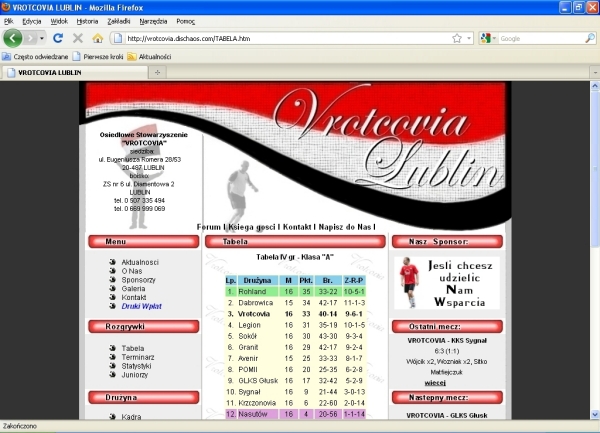
Task: Open the tab list dropdown arrow
Action: click(595, 72)
